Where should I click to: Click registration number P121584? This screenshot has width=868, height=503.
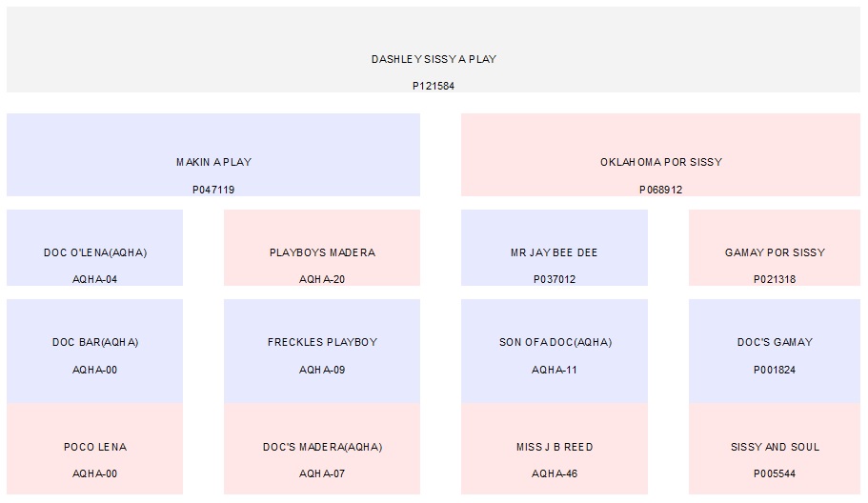click(434, 86)
